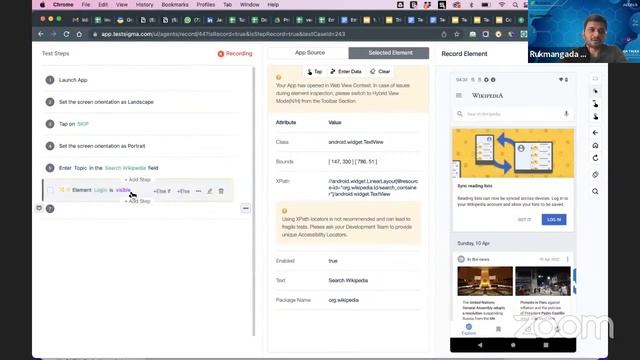This screenshot has height=360, width=640.
Task: Select the tap gesture tool in device toolbar
Action: coord(596,104)
